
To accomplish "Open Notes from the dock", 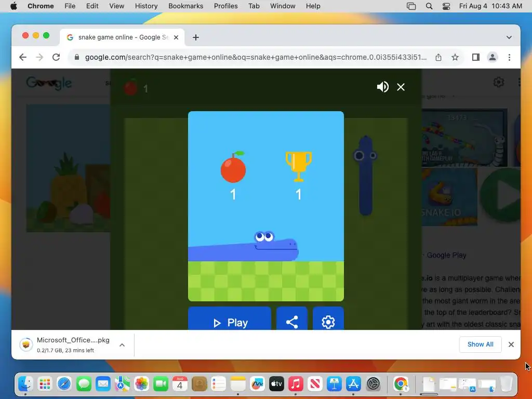I will pyautogui.click(x=238, y=384).
